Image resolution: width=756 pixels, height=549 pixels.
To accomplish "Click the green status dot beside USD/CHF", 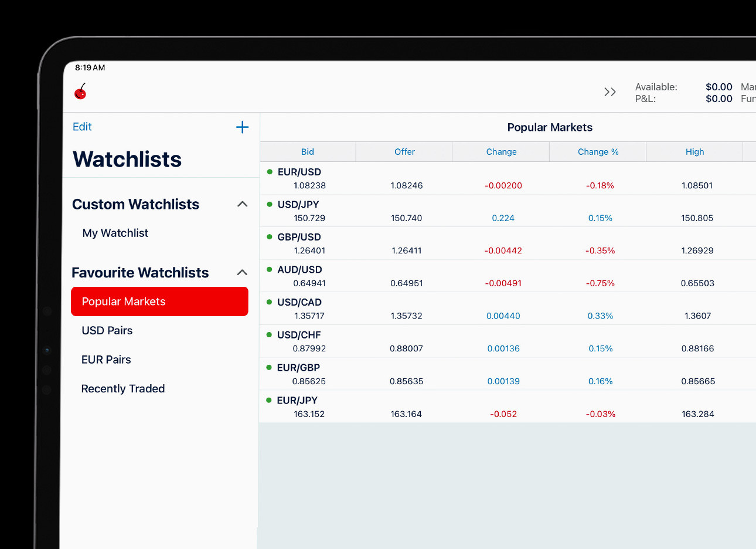I will pyautogui.click(x=268, y=335).
